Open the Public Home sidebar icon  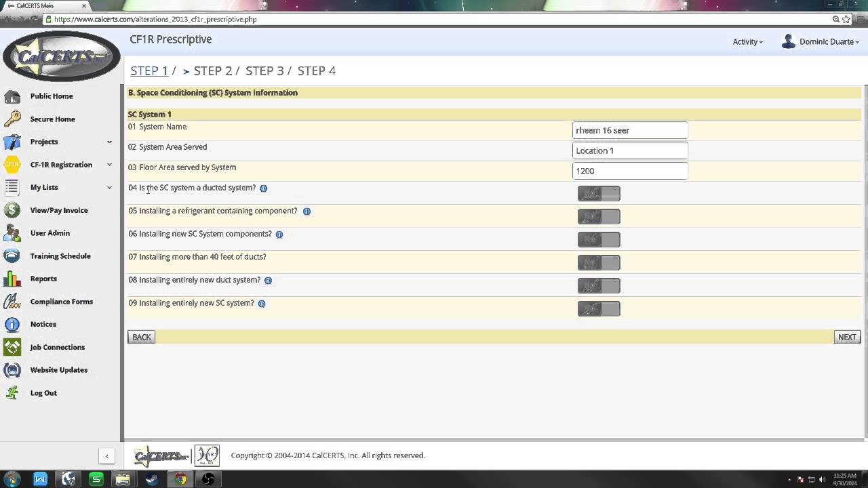pos(12,96)
